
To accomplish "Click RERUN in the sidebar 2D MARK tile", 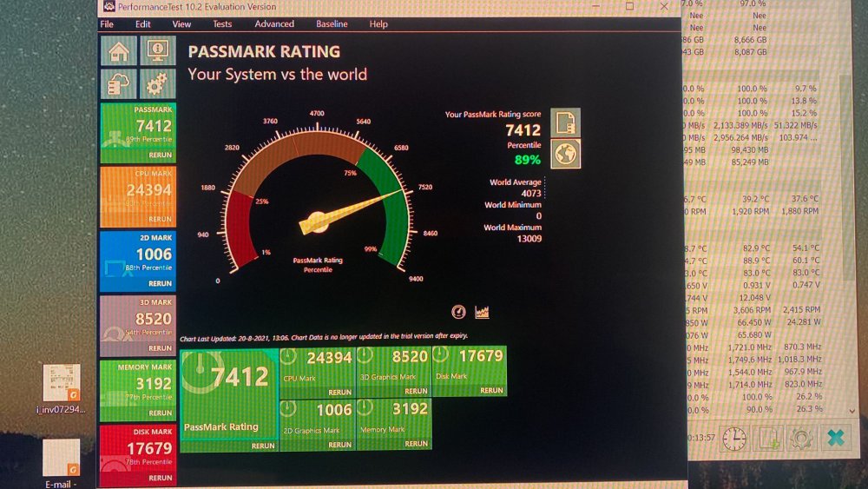I will click(160, 283).
